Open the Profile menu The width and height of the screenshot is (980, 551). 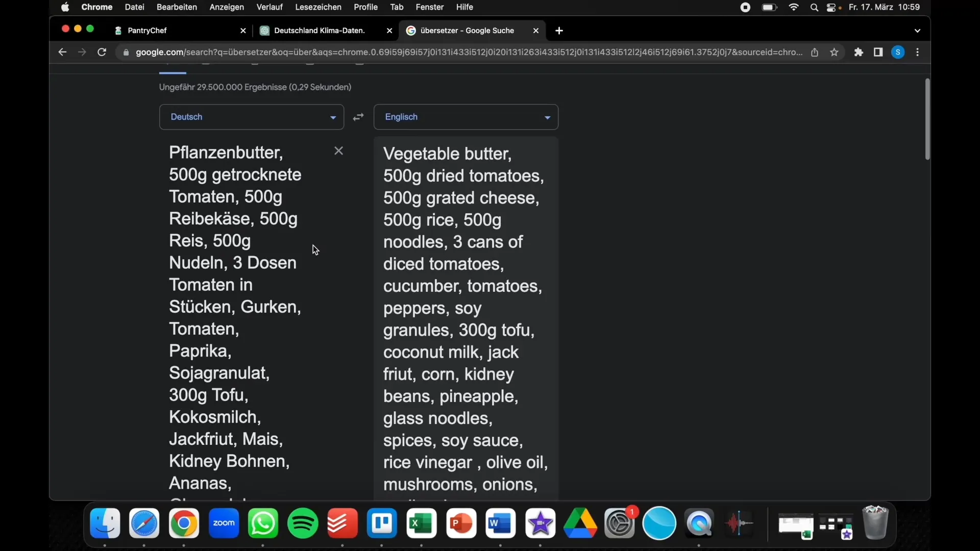(366, 7)
